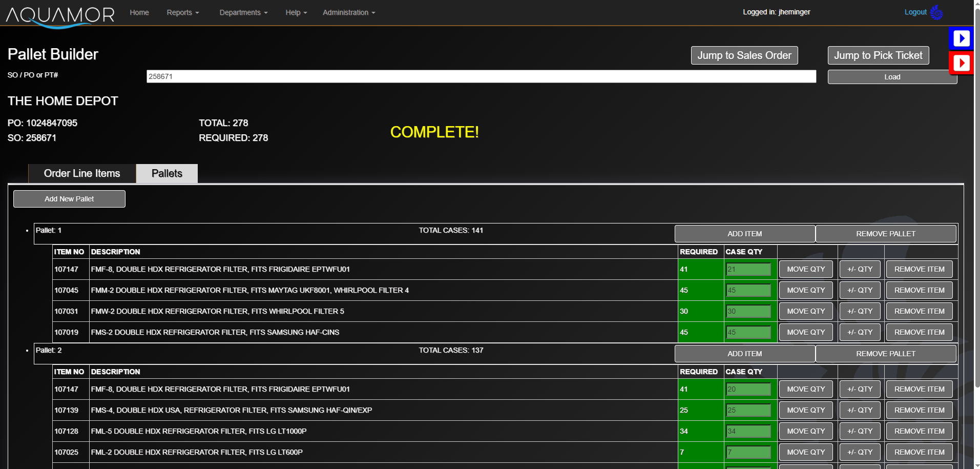Screen dimensions: 980x469
Task: Click the red arrow panel icon on right edge
Action: 961,63
